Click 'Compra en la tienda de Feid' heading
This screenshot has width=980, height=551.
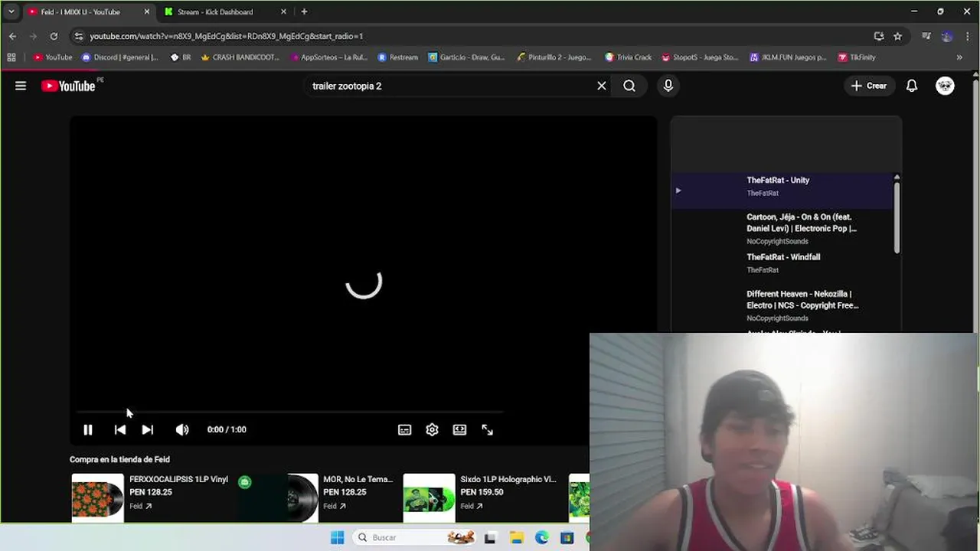point(119,459)
